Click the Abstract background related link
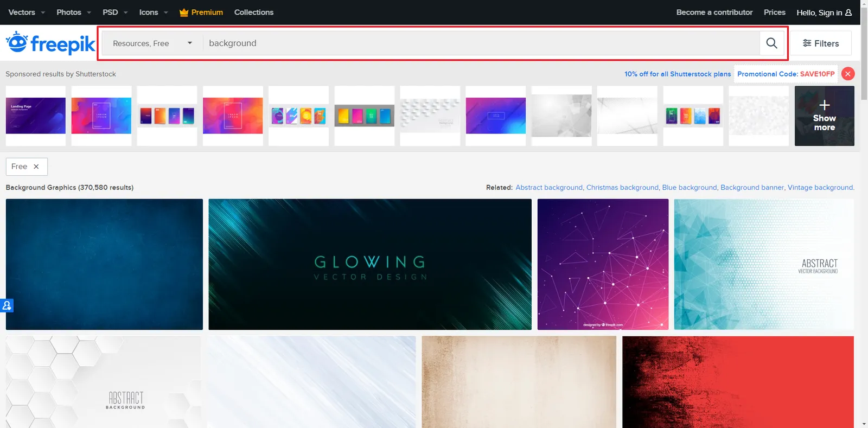This screenshot has height=428, width=868. click(x=549, y=187)
